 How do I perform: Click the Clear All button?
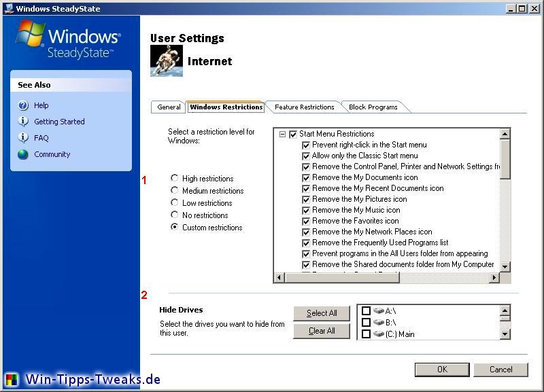pyautogui.click(x=322, y=331)
